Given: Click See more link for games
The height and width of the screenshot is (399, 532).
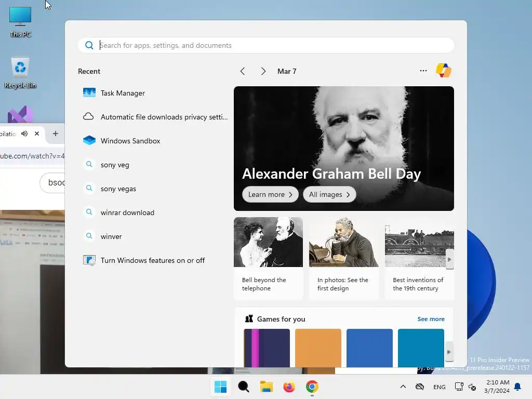Looking at the screenshot, I should click(431, 319).
